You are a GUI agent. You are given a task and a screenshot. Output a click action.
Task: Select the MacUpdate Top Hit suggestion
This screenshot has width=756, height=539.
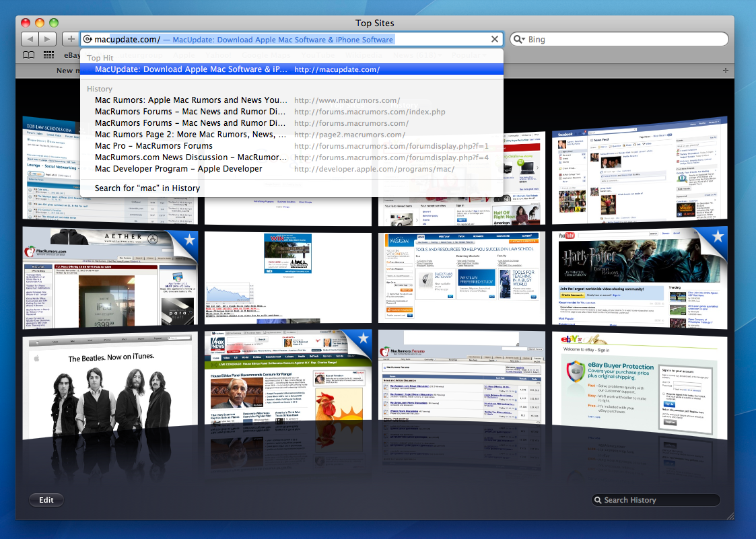coord(291,69)
